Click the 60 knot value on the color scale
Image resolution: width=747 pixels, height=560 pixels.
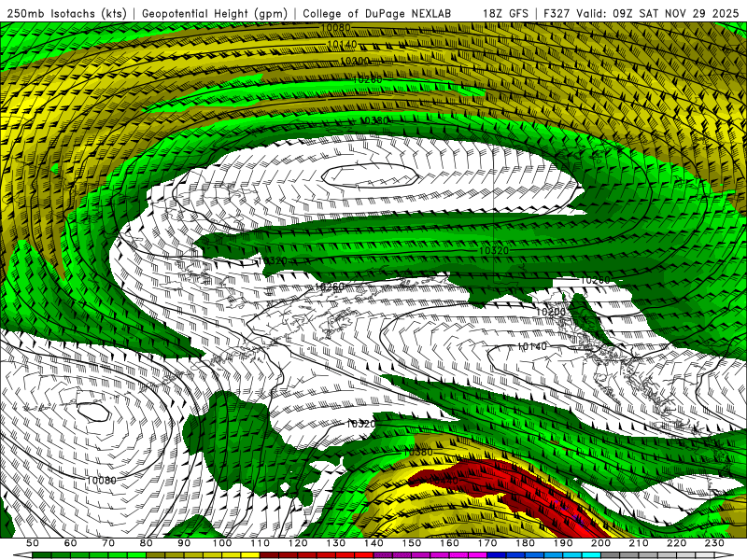coord(70,543)
